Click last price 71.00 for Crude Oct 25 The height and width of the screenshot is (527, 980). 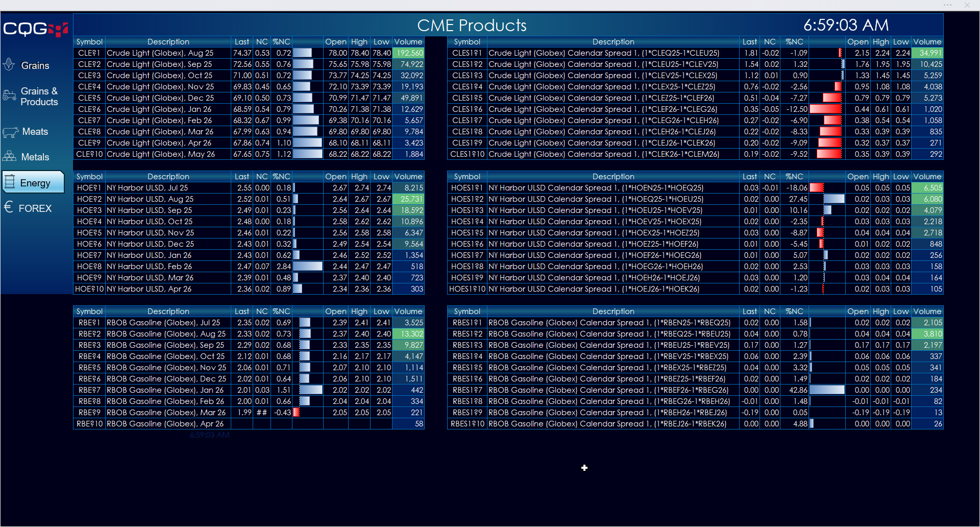coord(242,76)
